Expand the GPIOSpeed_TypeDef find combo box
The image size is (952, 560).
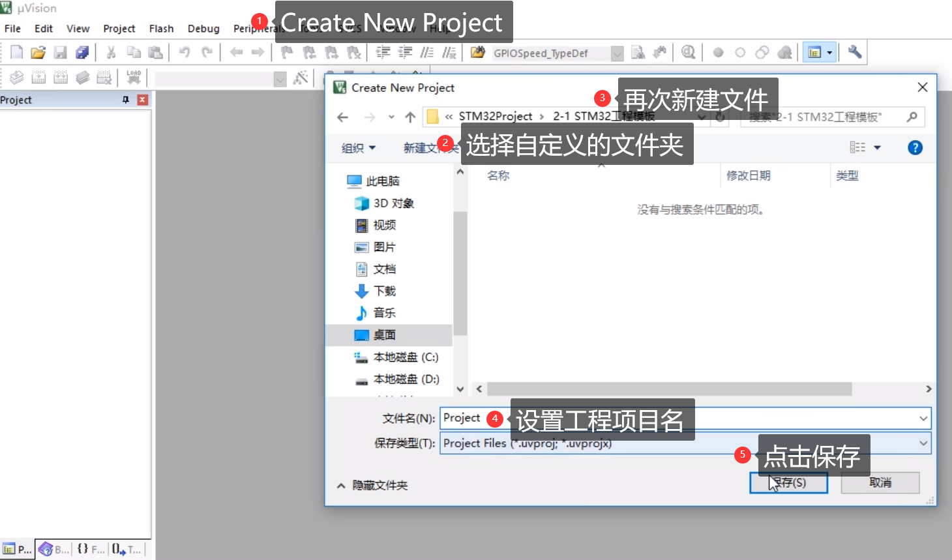[x=617, y=53]
